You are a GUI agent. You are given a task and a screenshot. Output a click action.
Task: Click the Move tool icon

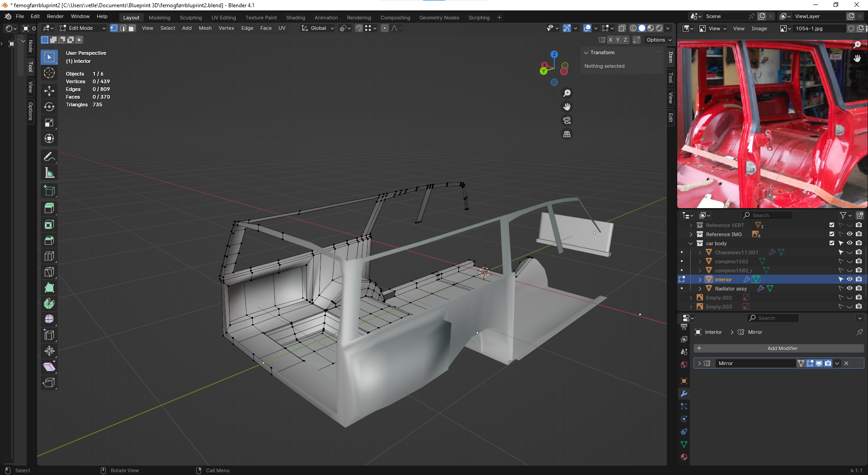point(49,91)
